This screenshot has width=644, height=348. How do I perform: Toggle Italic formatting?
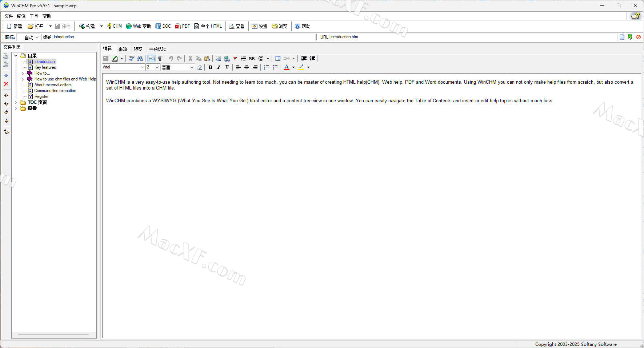[x=219, y=67]
